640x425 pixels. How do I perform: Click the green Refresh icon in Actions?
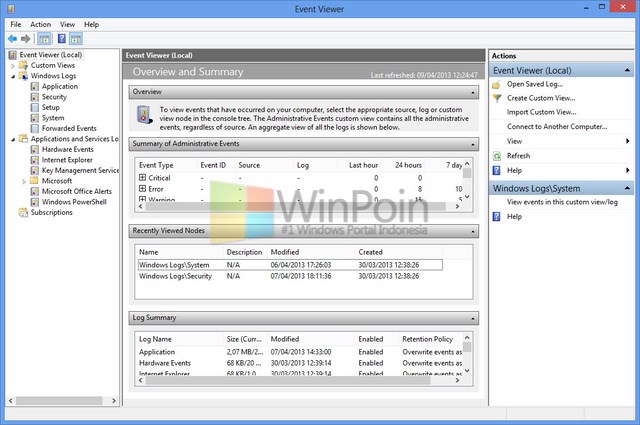tap(497, 156)
